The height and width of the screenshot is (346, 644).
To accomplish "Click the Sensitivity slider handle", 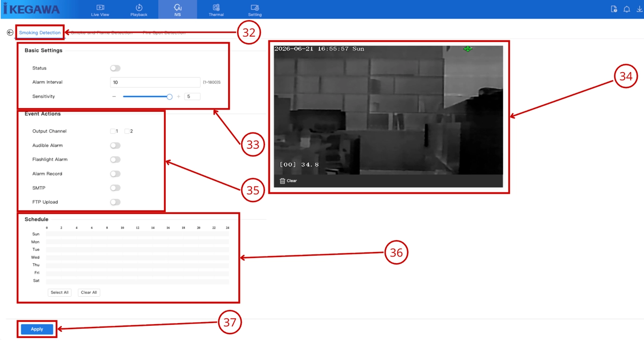I will (x=170, y=97).
